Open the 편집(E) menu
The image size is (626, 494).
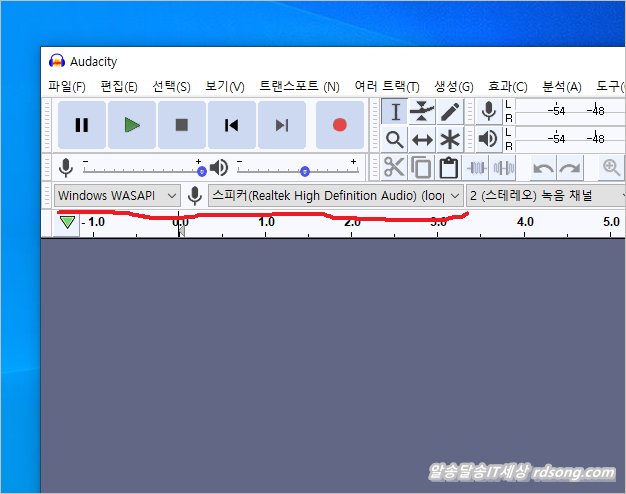click(119, 86)
